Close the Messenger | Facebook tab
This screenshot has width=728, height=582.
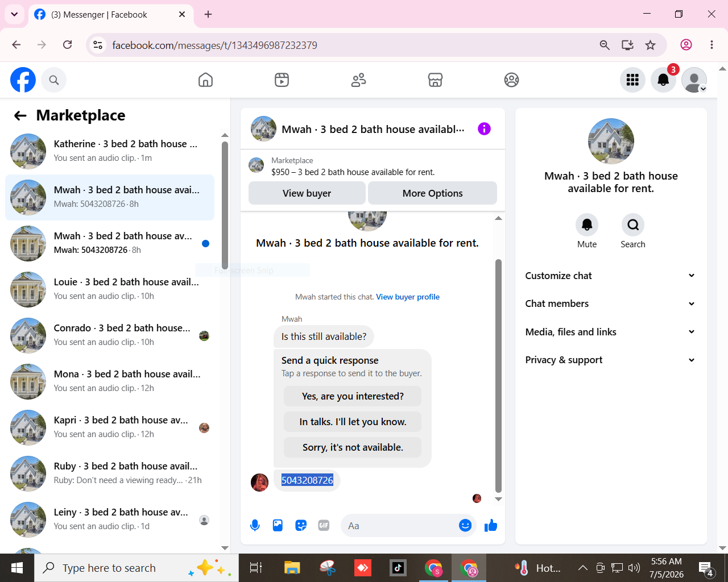pyautogui.click(x=182, y=14)
